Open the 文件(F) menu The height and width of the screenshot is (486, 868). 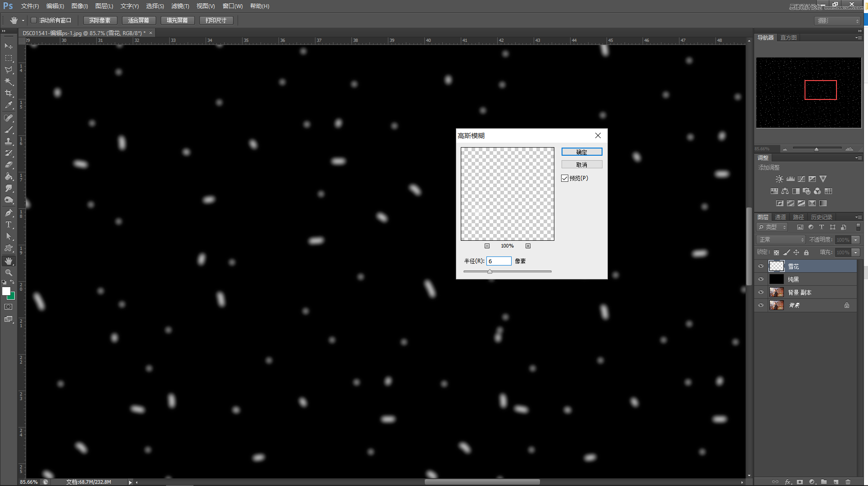click(x=30, y=6)
